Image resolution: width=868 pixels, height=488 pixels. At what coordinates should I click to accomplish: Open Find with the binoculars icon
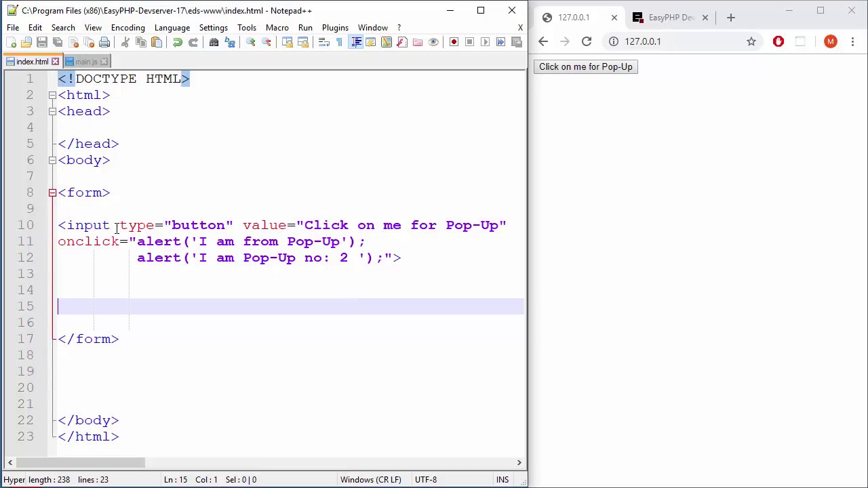[x=214, y=42]
